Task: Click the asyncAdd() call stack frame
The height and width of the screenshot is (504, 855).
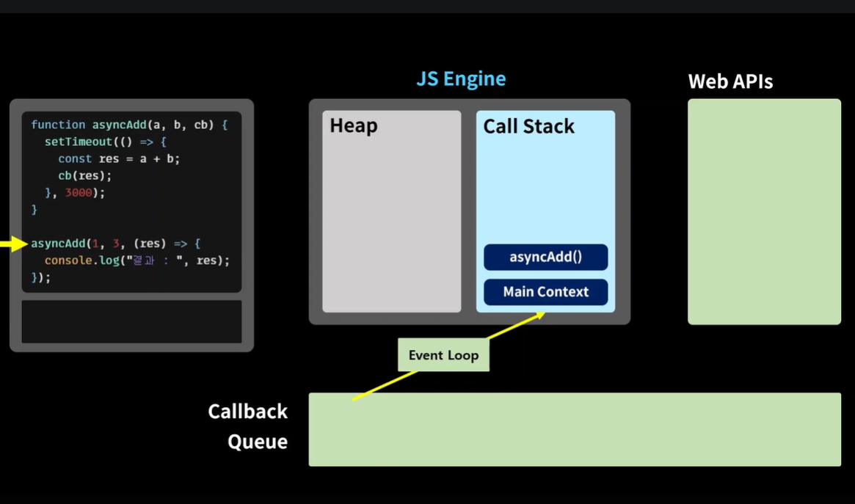Action: [x=545, y=258]
